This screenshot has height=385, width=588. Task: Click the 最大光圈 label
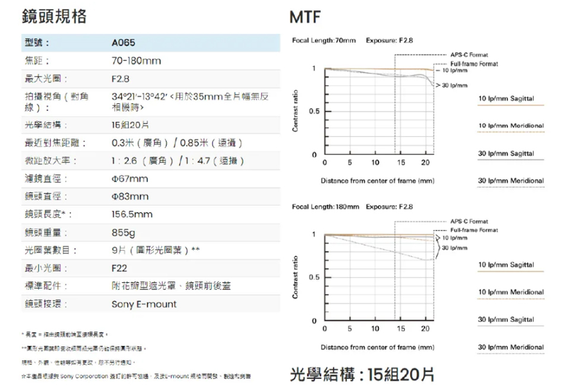point(46,79)
